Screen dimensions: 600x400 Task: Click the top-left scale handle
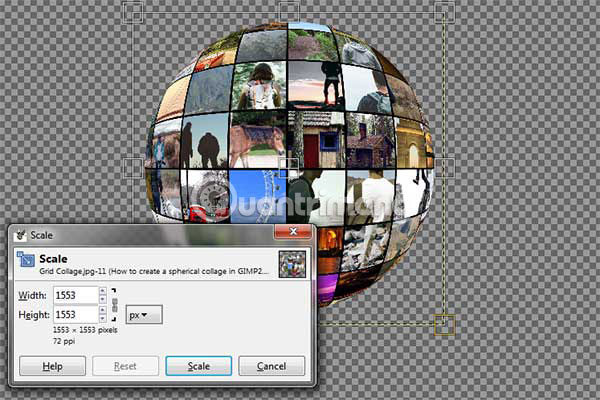(133, 13)
